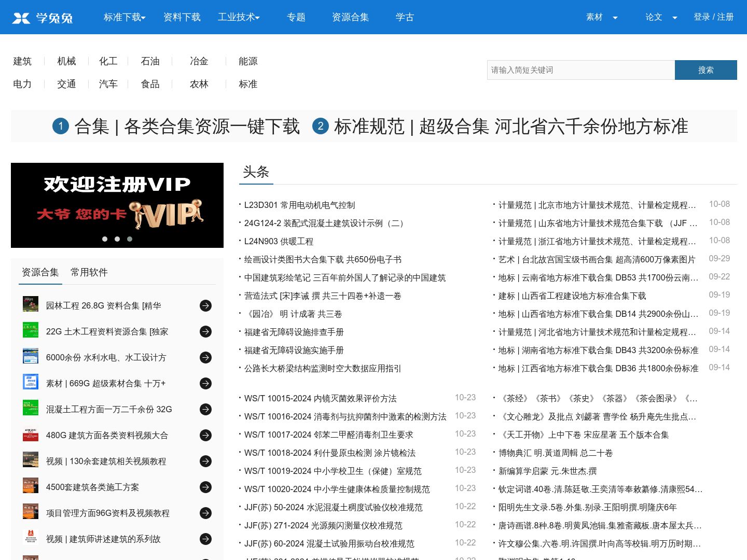Open 学古 nav item
Image resolution: width=747 pixels, height=560 pixels.
[x=405, y=17]
